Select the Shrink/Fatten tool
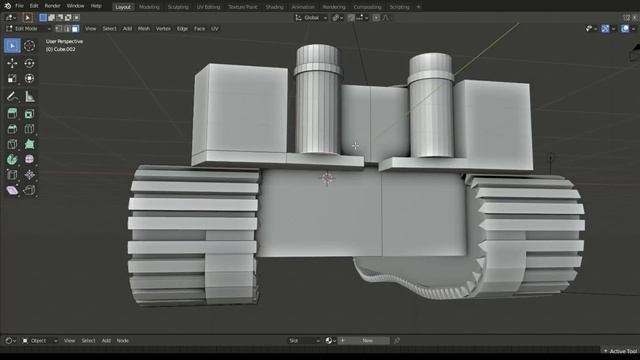 pos(29,175)
